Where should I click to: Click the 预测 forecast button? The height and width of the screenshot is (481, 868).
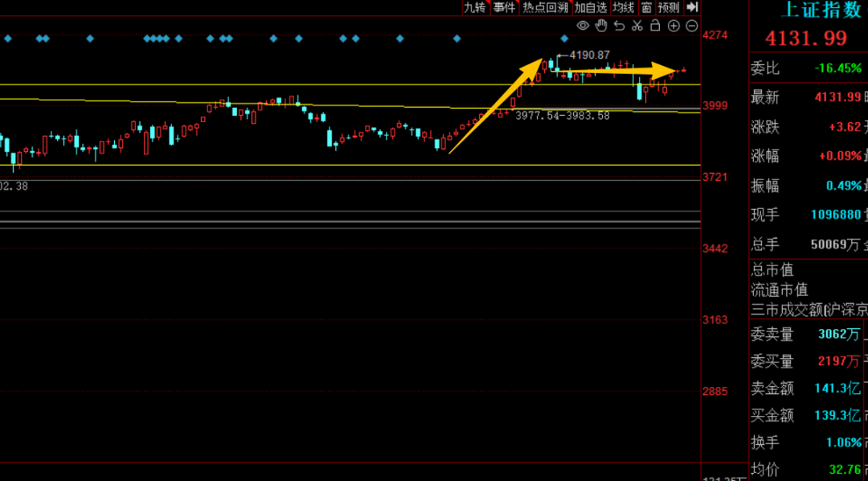[x=669, y=7]
